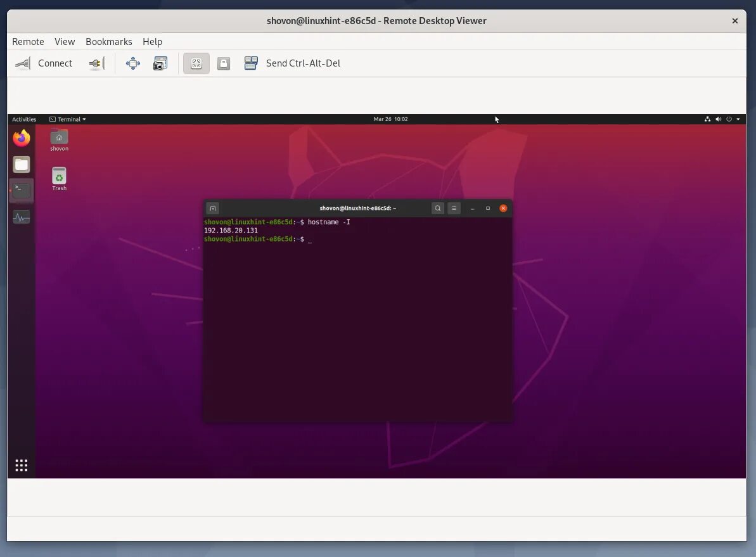
Task: Launch Firefox from the Ubuntu dock
Action: [21, 138]
